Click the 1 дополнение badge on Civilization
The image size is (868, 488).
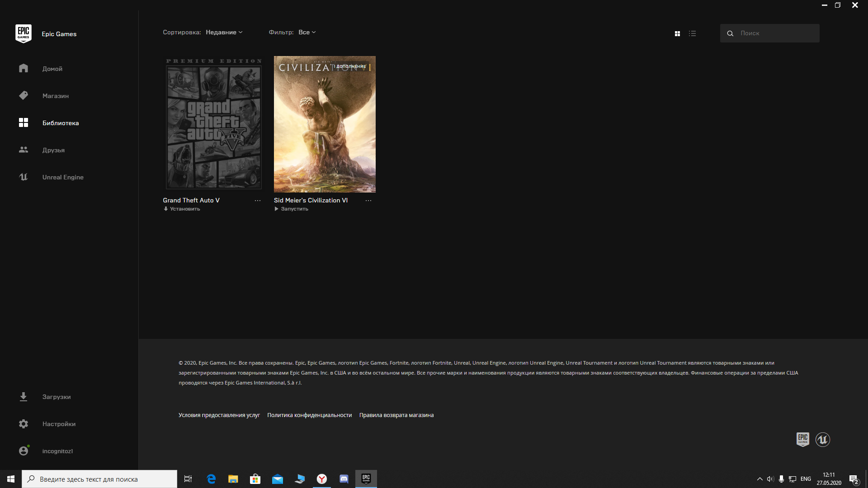coord(350,66)
